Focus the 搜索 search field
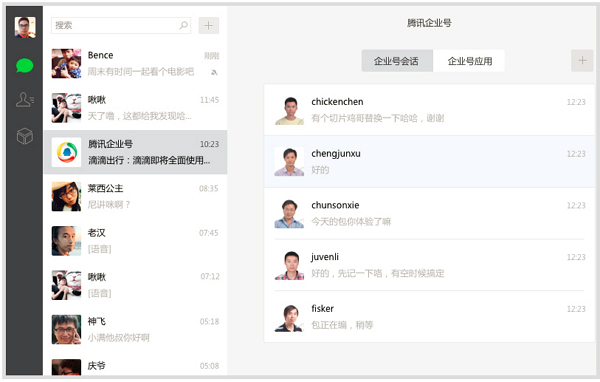Image resolution: width=600 pixels, height=382 pixels. pyautogui.click(x=121, y=26)
